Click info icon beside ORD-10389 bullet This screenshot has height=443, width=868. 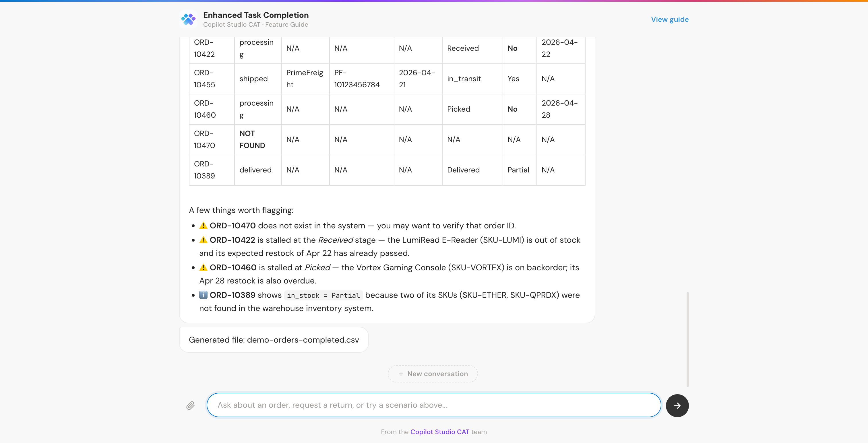[x=203, y=295]
